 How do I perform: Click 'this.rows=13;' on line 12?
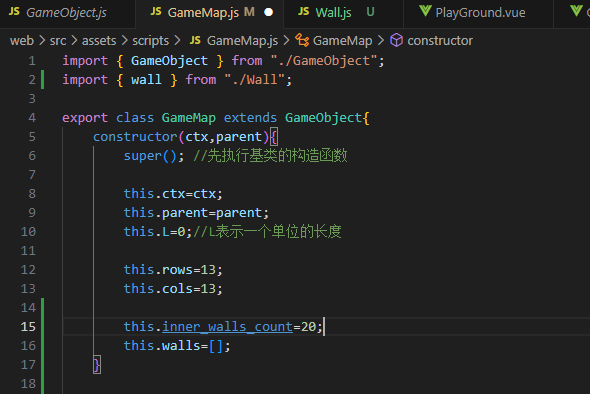pyautogui.click(x=173, y=269)
